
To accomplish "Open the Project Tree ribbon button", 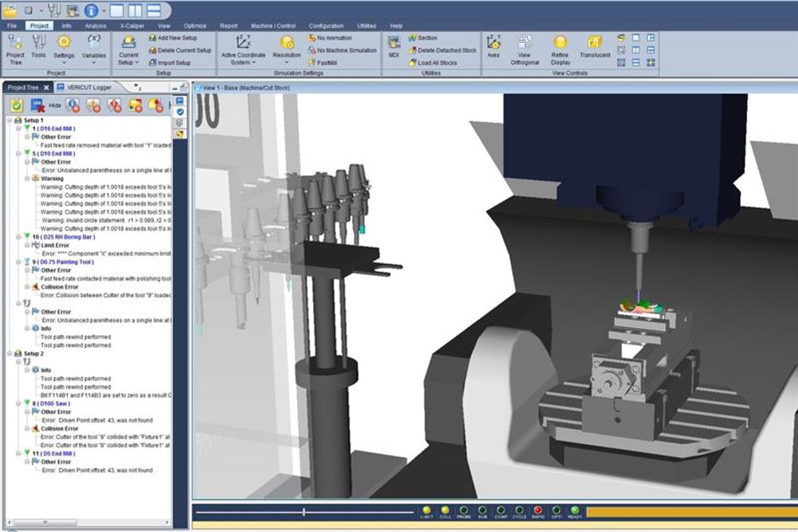I will (x=15, y=50).
